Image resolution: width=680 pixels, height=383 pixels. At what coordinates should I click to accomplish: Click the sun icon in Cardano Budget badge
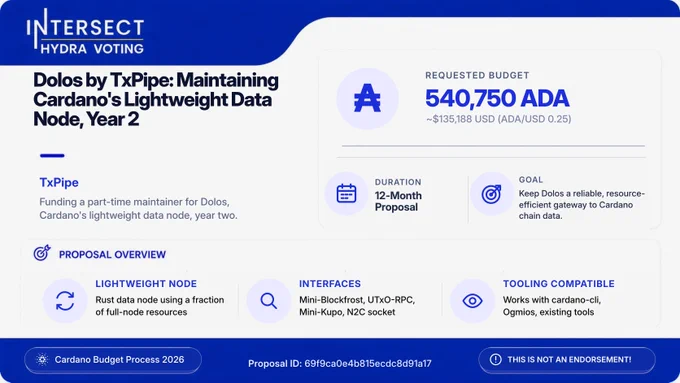point(42,360)
